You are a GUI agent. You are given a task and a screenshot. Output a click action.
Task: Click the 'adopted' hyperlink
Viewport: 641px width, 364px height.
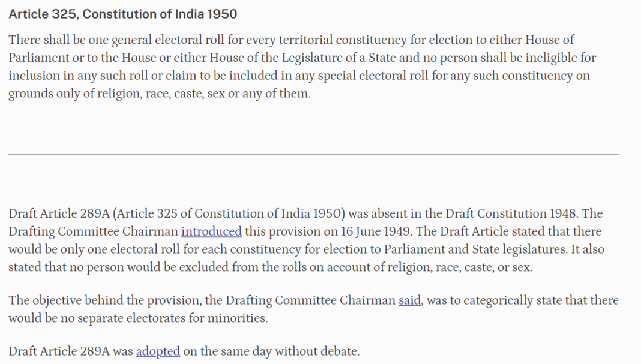pos(158,351)
